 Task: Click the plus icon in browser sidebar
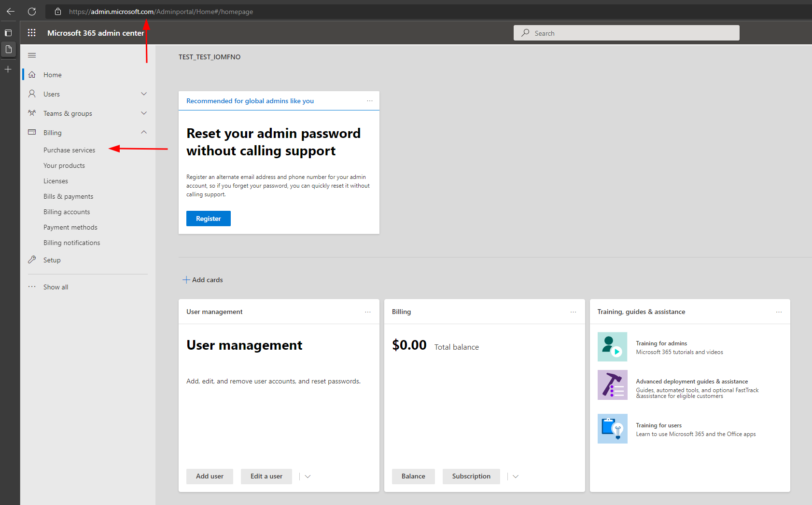[8, 69]
